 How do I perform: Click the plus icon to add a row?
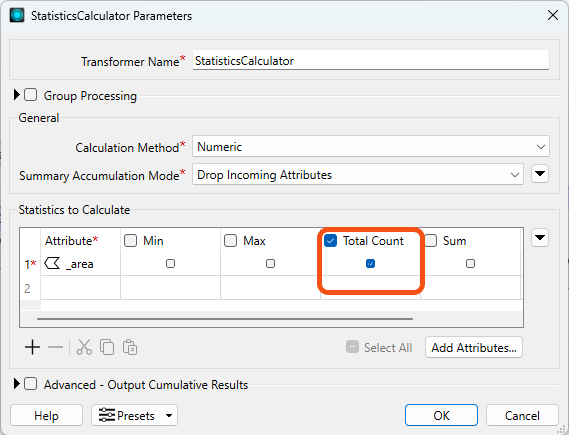pos(32,347)
